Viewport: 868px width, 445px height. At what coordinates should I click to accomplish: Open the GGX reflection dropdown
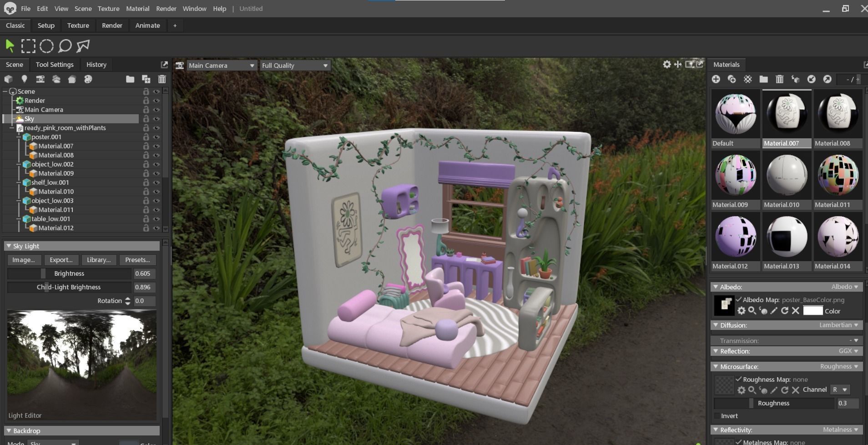(848, 351)
